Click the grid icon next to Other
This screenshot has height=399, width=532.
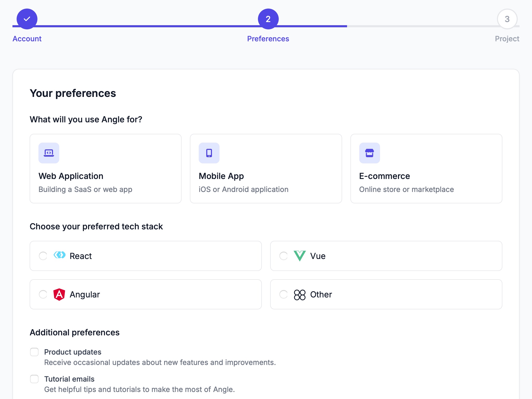[299, 294]
